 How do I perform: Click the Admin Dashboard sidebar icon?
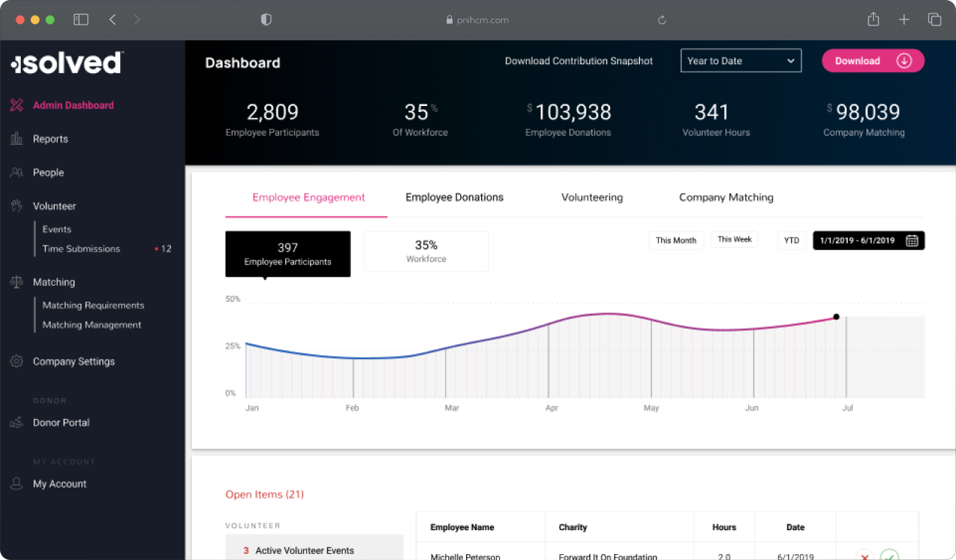(16, 105)
